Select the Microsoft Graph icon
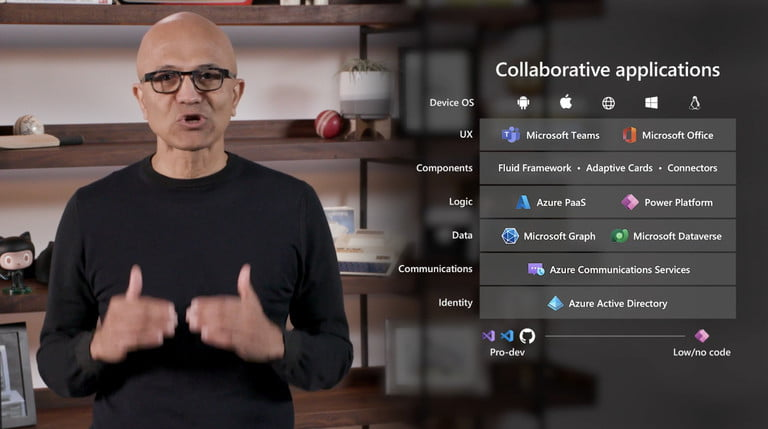The image size is (768, 429). [x=510, y=236]
